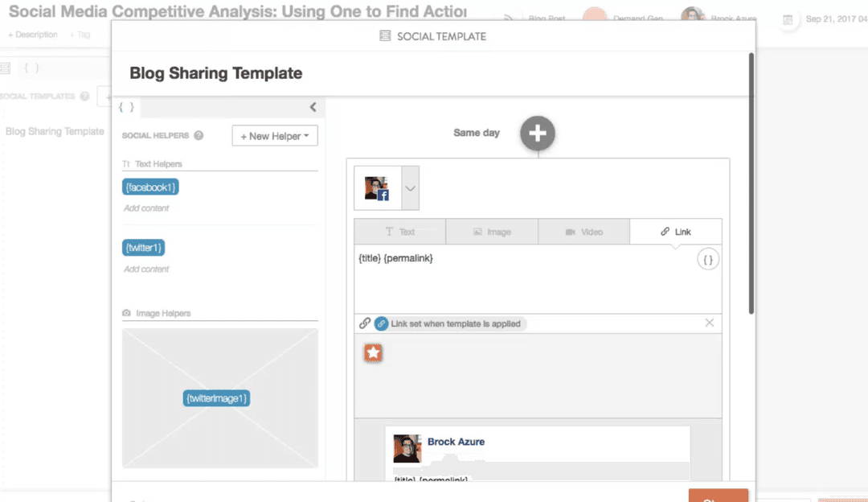Select the {facebook1} text helper token
The image size is (868, 502).
coord(150,186)
